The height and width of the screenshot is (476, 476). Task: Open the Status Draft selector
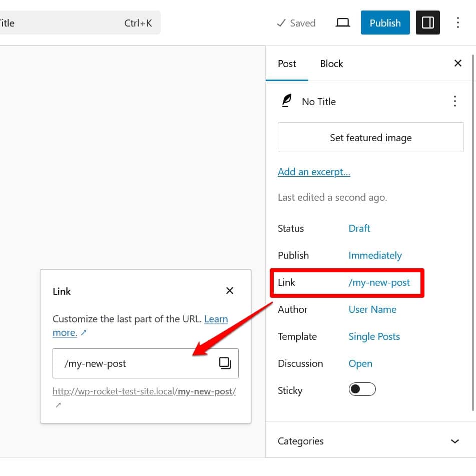coord(359,228)
